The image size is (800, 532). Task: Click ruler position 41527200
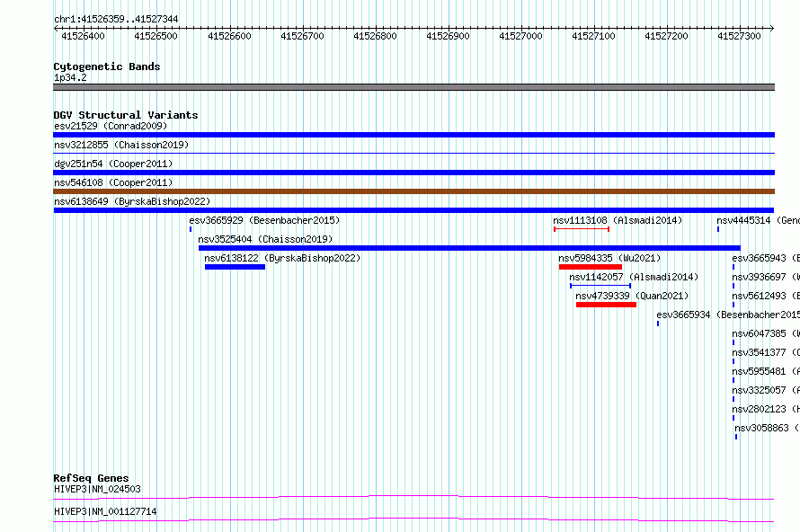coord(666,36)
